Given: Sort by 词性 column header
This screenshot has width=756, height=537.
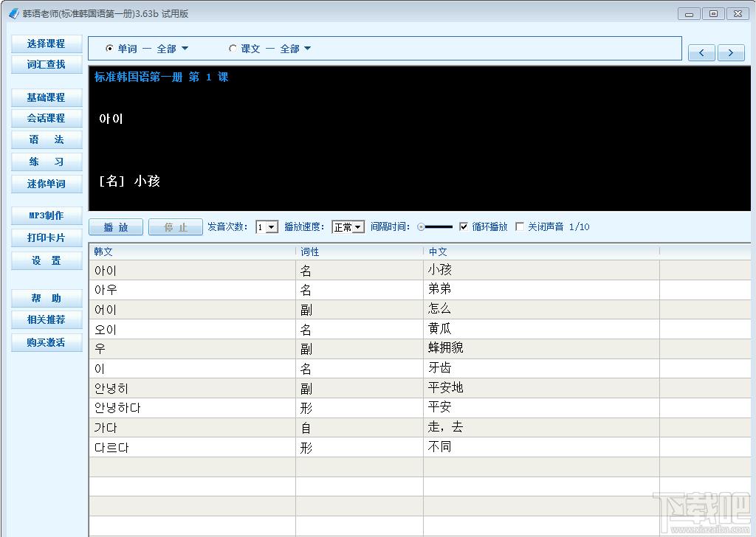Looking at the screenshot, I should click(360, 252).
